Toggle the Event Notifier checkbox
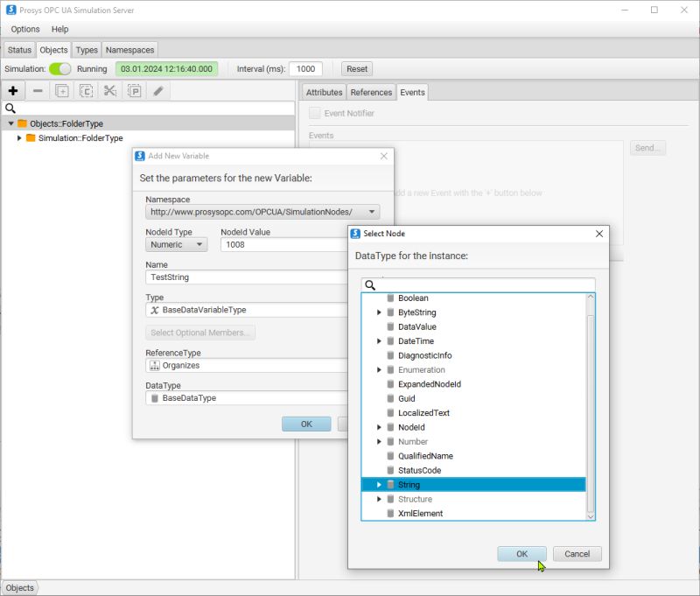700x596 pixels. 315,112
